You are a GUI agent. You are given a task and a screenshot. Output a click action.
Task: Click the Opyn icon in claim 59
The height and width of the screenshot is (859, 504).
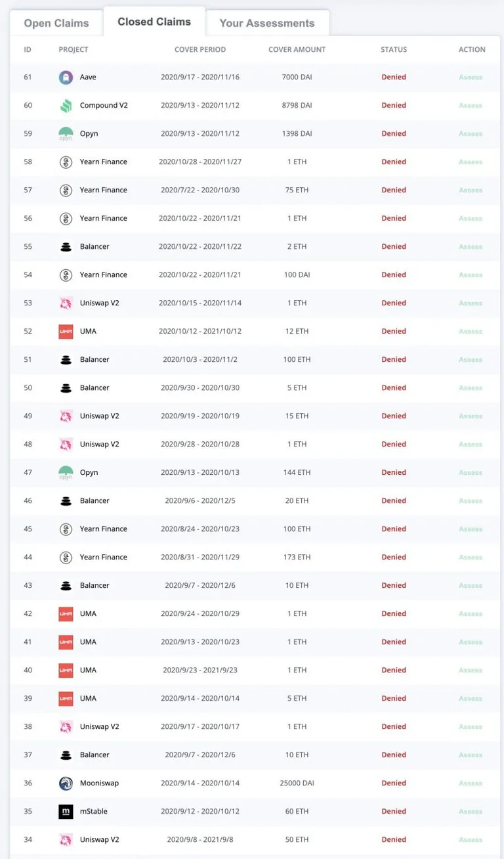66,134
